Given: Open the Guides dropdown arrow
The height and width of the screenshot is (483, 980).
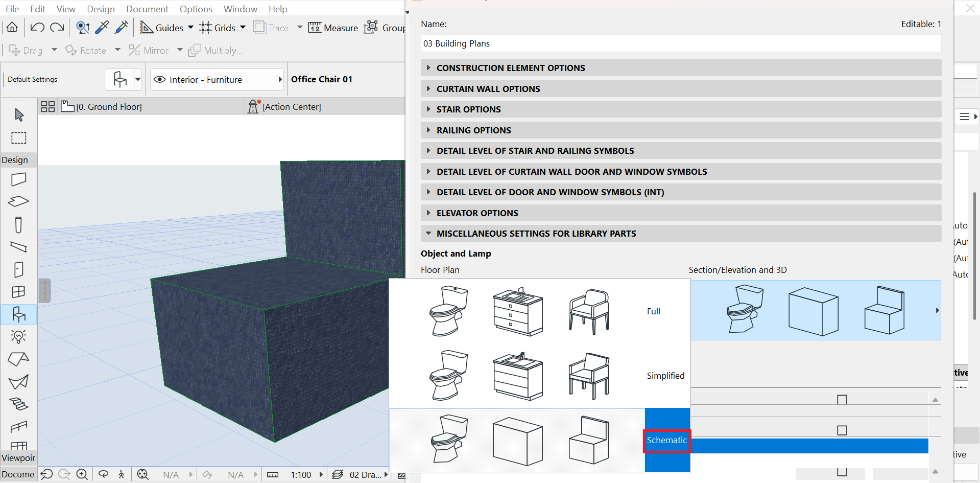Looking at the screenshot, I should (x=191, y=28).
